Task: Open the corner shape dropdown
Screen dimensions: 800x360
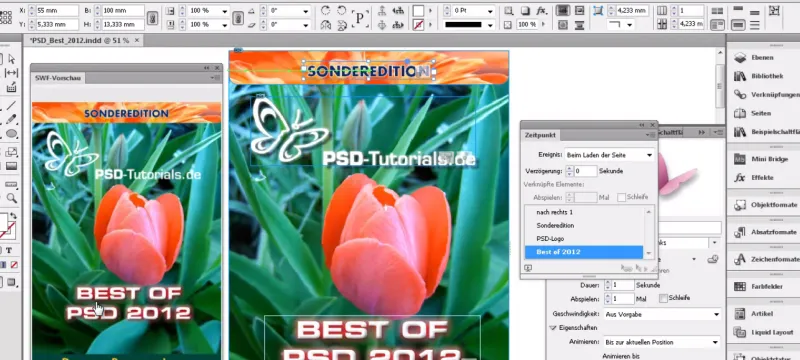Action: 630,24
